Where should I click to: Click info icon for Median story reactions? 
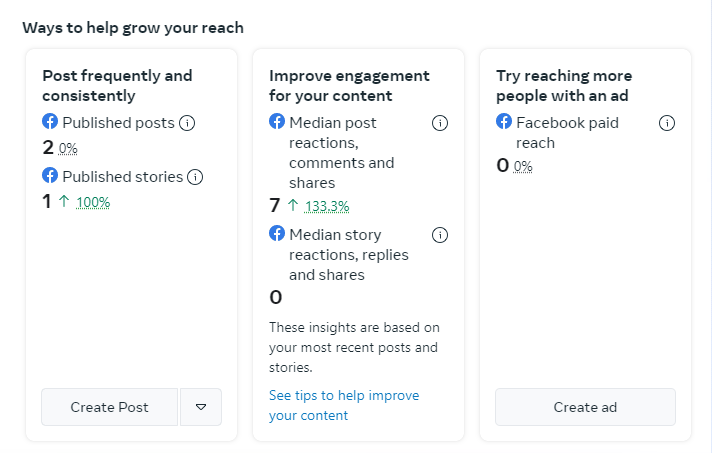click(440, 235)
